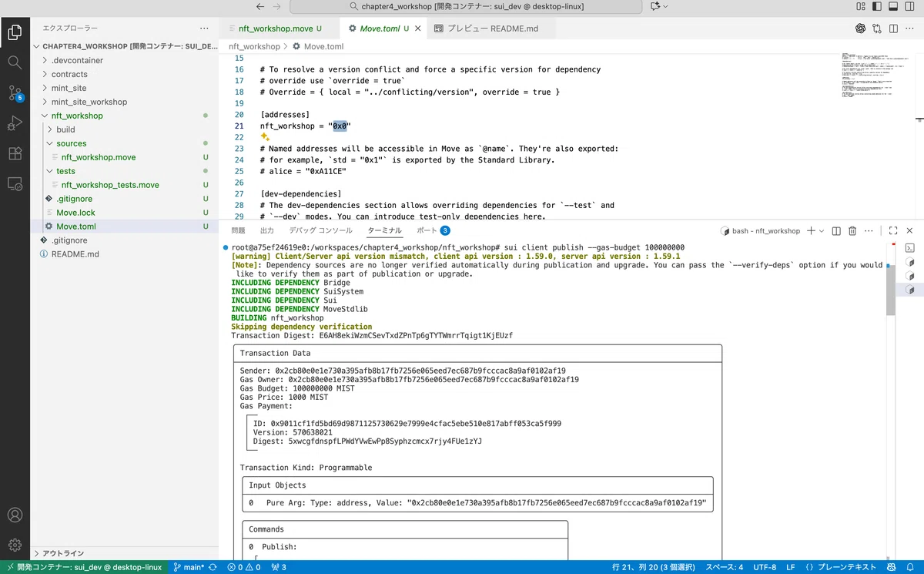Collapse the CHAPTER4_WORKSHOP root section
Screen dimensions: 924x574
125,46
